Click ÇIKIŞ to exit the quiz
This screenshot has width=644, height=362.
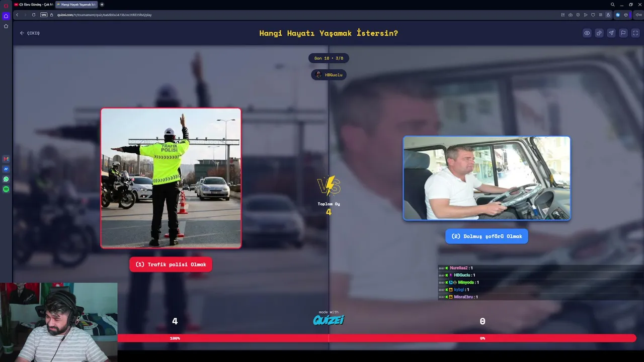30,33
